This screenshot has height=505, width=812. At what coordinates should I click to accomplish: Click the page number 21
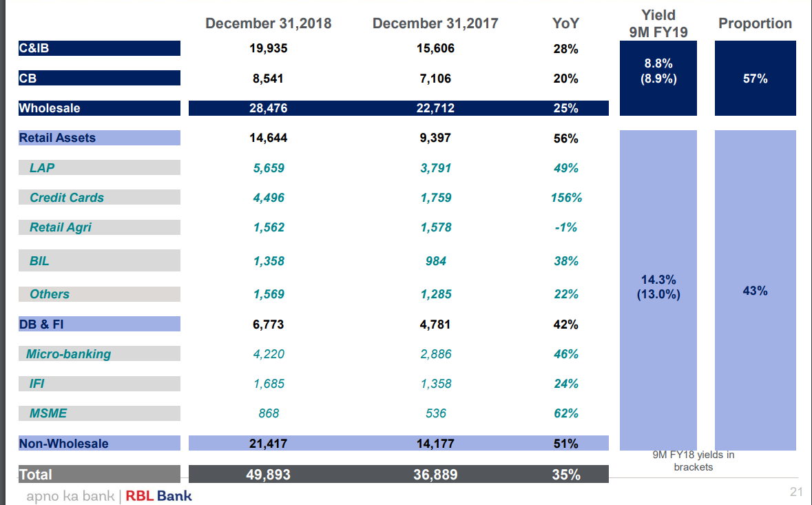[x=796, y=492]
